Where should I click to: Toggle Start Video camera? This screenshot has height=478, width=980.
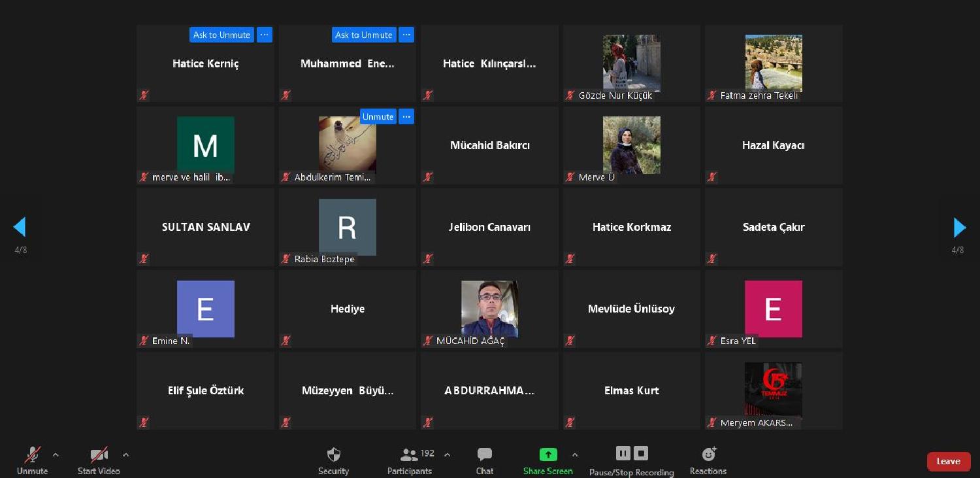99,455
